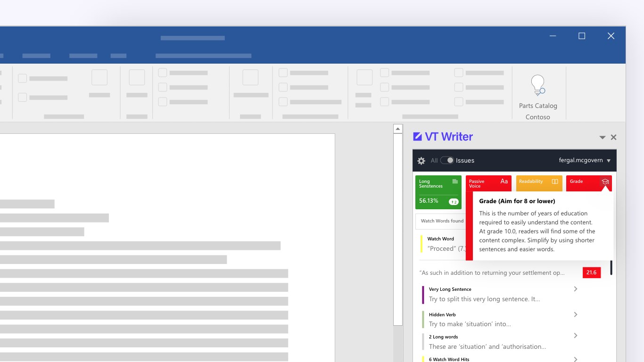Click the document vertical scrollbar thumb

[x=398, y=229]
